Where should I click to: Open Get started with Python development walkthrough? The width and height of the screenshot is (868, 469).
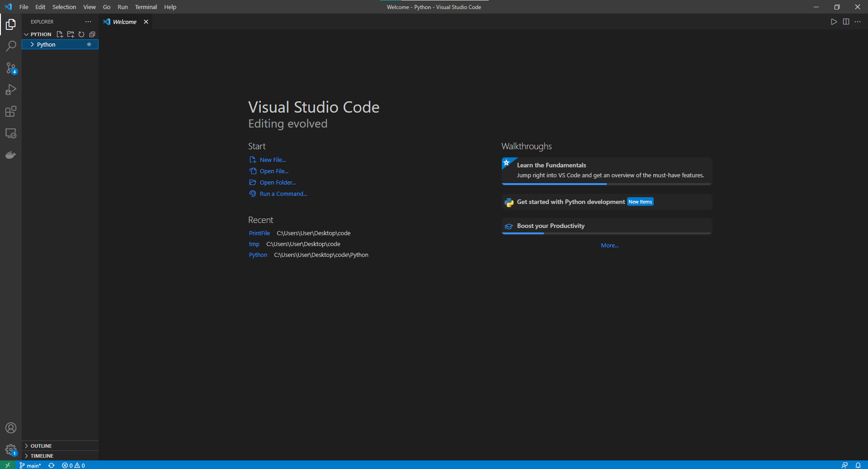pos(607,202)
